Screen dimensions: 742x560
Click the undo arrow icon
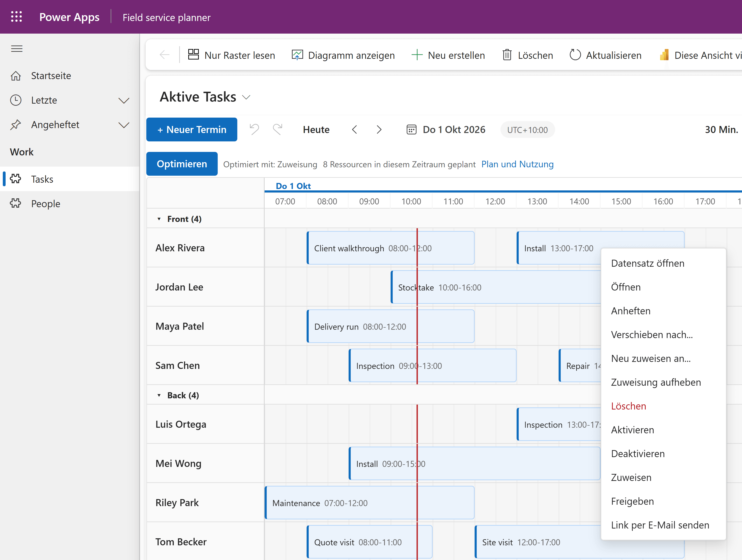(254, 129)
